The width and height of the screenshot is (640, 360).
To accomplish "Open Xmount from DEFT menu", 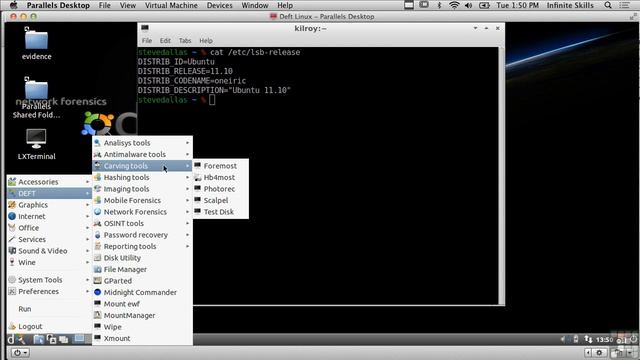I will tap(142, 338).
